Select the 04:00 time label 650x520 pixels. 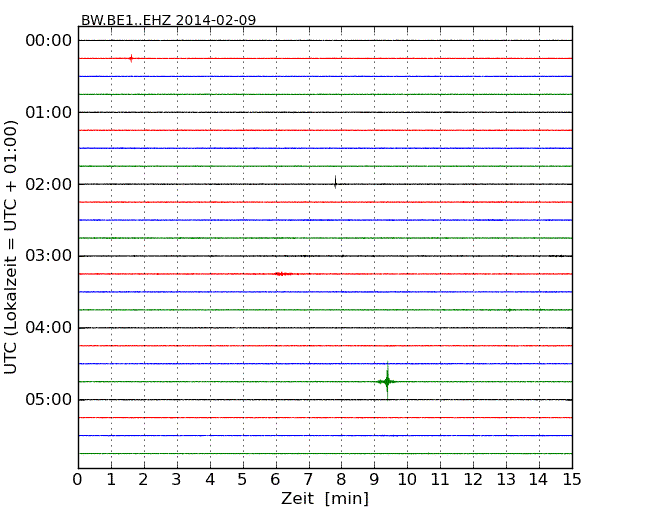(49, 328)
